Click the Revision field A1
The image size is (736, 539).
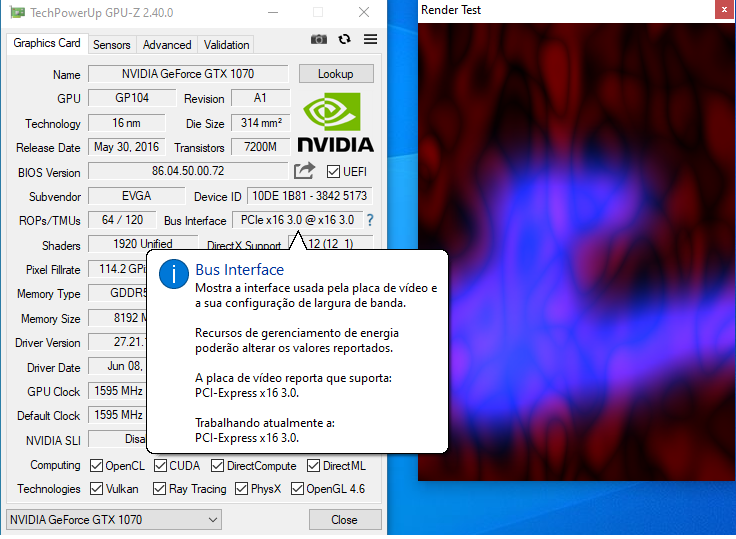[x=261, y=98]
